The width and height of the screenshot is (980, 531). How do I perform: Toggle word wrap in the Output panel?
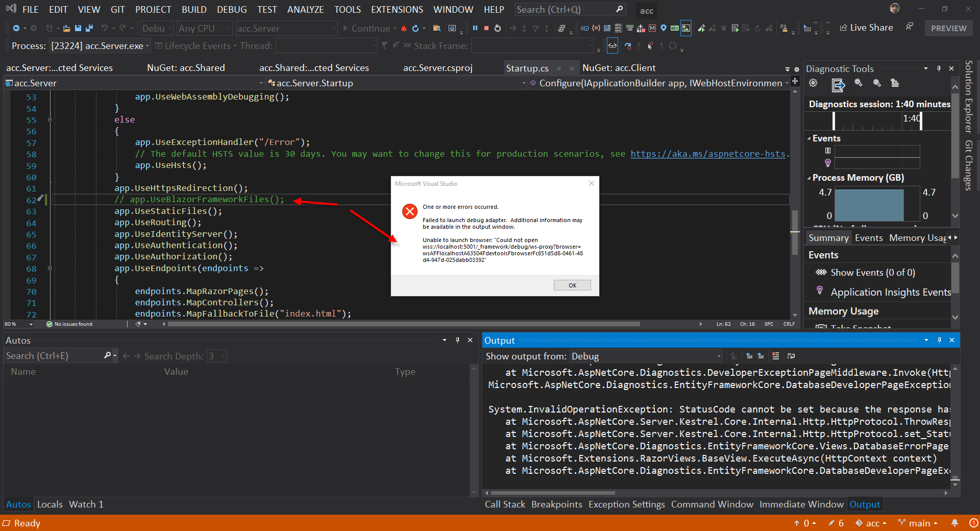(791, 356)
